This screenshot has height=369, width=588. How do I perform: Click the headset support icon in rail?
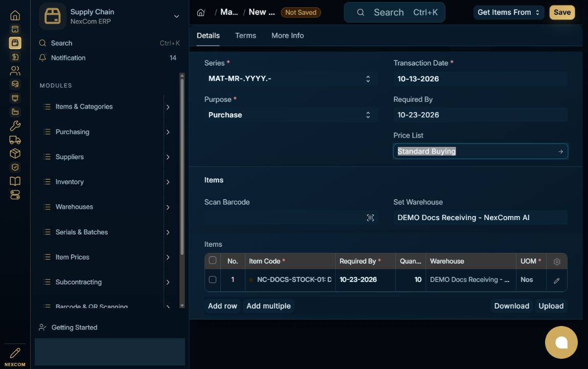click(15, 84)
